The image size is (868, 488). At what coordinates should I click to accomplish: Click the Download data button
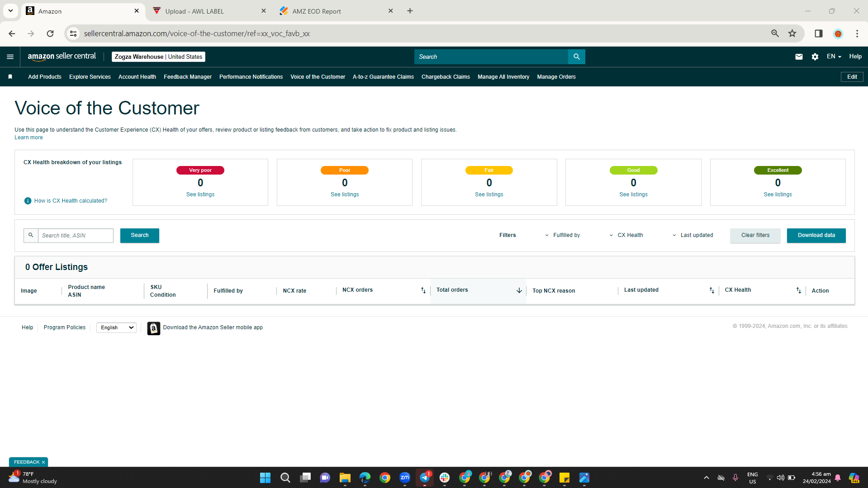pos(816,236)
